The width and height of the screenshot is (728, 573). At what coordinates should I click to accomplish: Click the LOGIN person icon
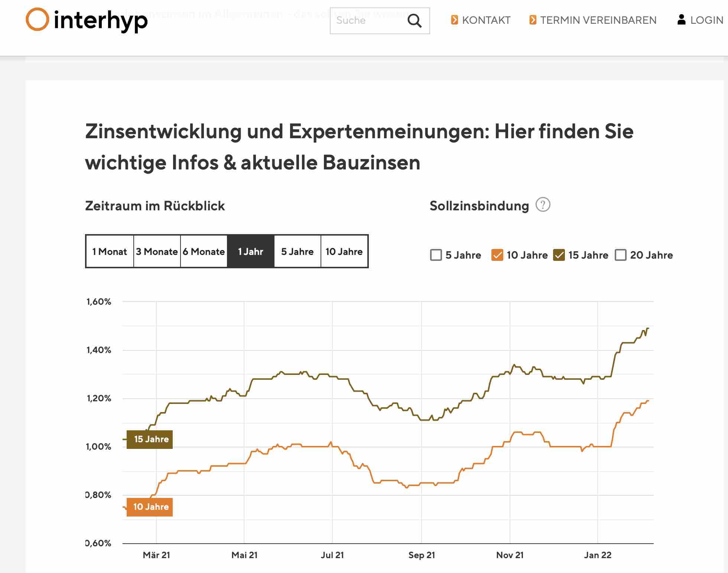click(x=681, y=20)
